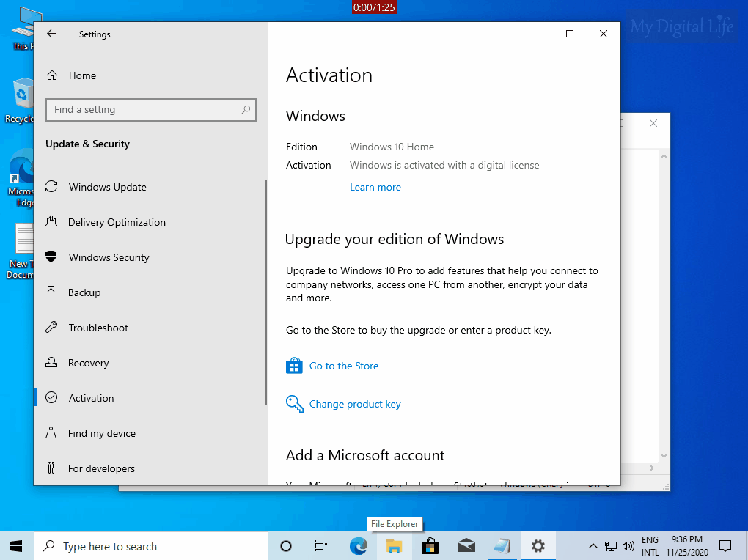Click the Settings gear icon on the taskbar
This screenshot has height=560, width=748.
point(538,546)
